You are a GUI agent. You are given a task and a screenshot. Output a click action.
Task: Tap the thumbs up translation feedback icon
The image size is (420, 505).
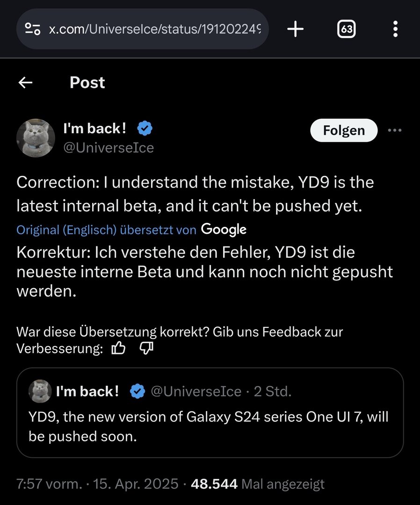point(119,348)
